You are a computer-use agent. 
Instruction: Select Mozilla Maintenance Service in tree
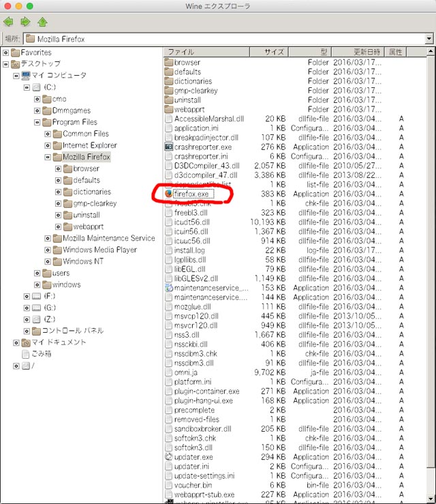109,238
